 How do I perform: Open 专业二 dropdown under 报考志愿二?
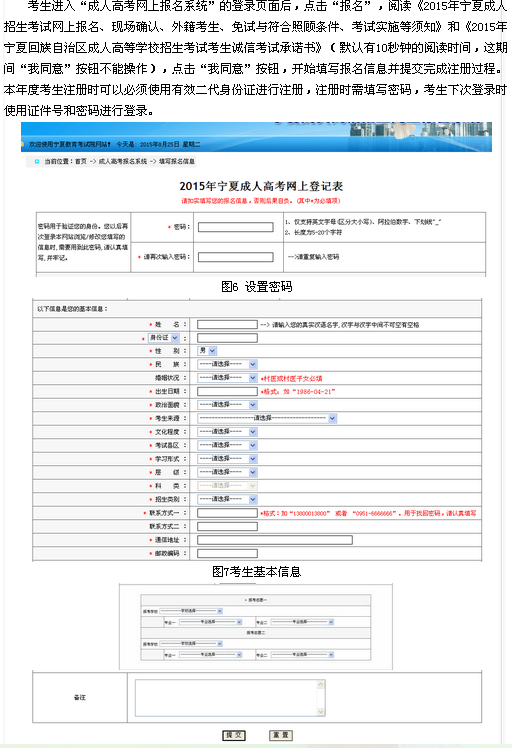click(x=302, y=655)
